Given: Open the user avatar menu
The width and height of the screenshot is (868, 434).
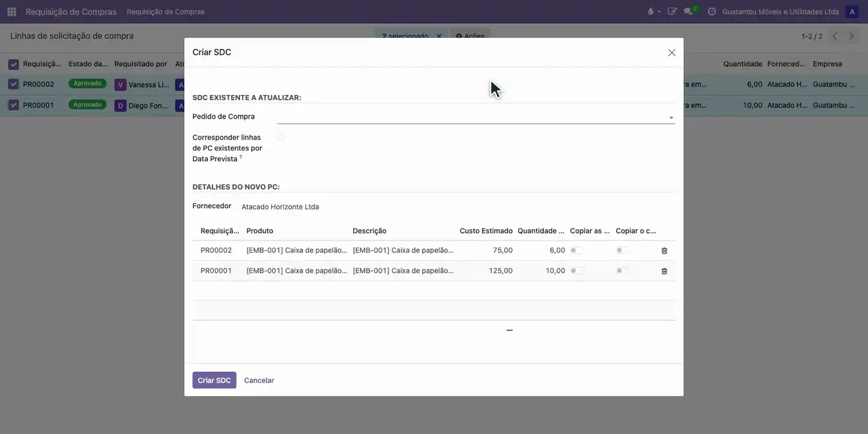Looking at the screenshot, I should pos(851,12).
